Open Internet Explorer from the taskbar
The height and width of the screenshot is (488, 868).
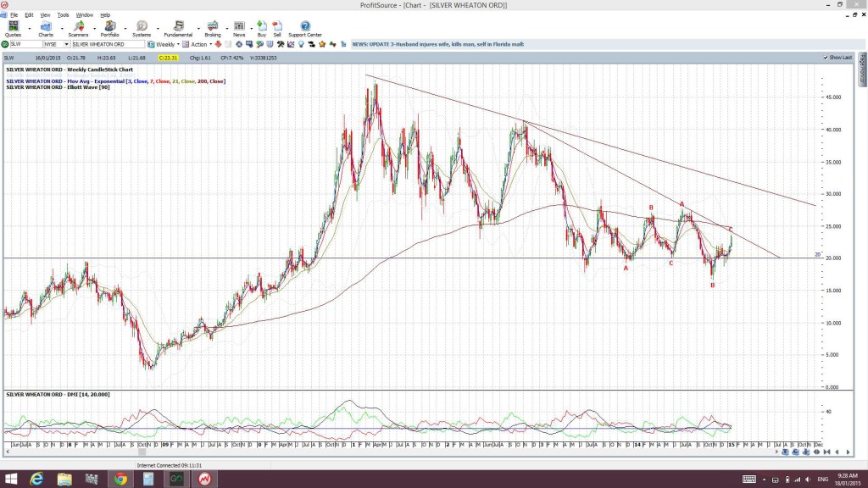tap(36, 480)
